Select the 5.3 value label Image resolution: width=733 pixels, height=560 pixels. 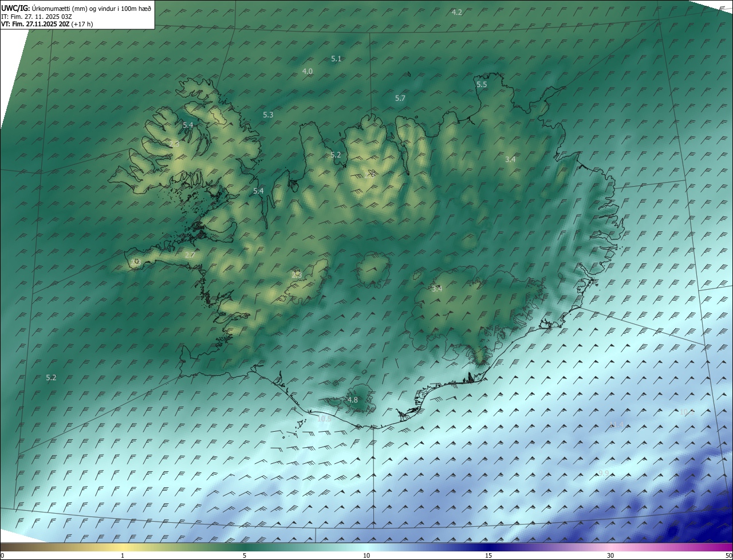[x=268, y=115]
